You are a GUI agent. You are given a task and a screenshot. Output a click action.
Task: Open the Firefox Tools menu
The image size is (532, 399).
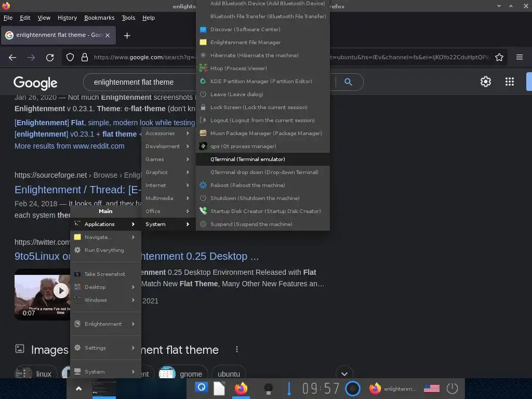pos(128,18)
